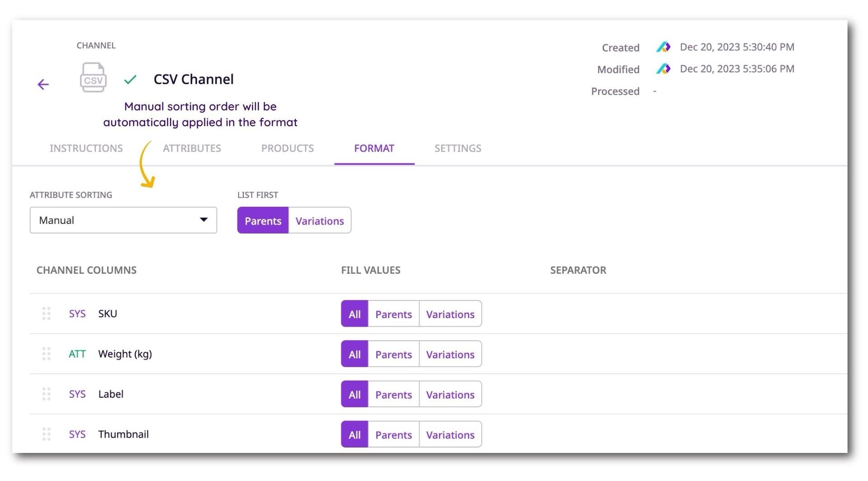This screenshot has width=868, height=481.
Task: Click the green checkmark next to CSV Channel
Action: pos(130,80)
